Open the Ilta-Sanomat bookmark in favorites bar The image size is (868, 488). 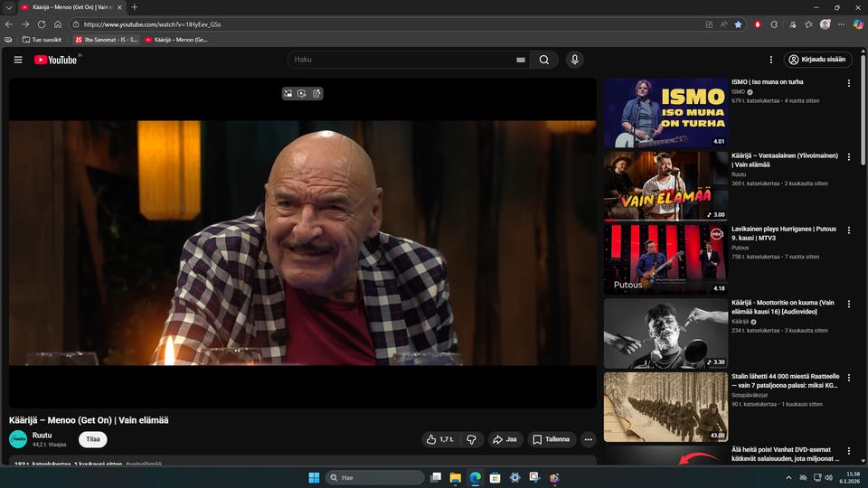tap(106, 40)
